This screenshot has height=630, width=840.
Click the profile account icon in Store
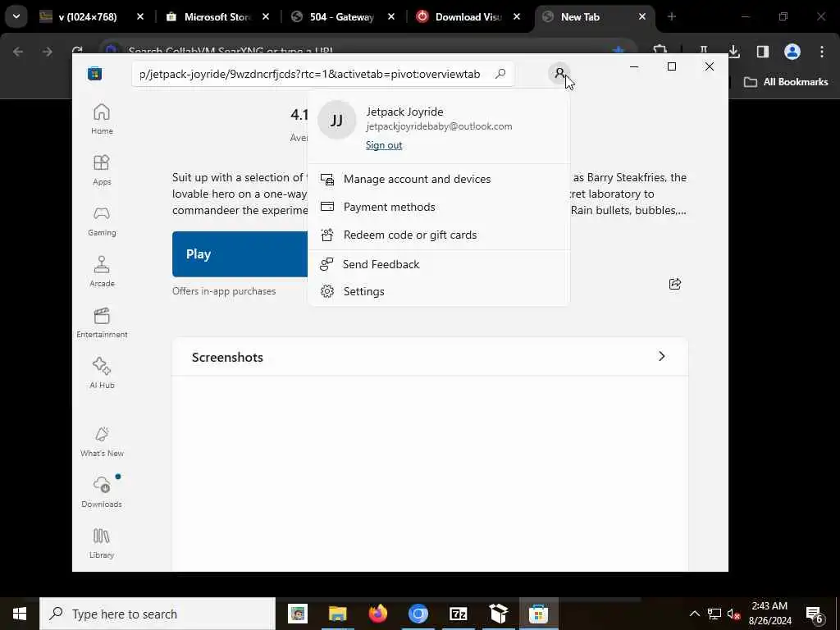(559, 73)
